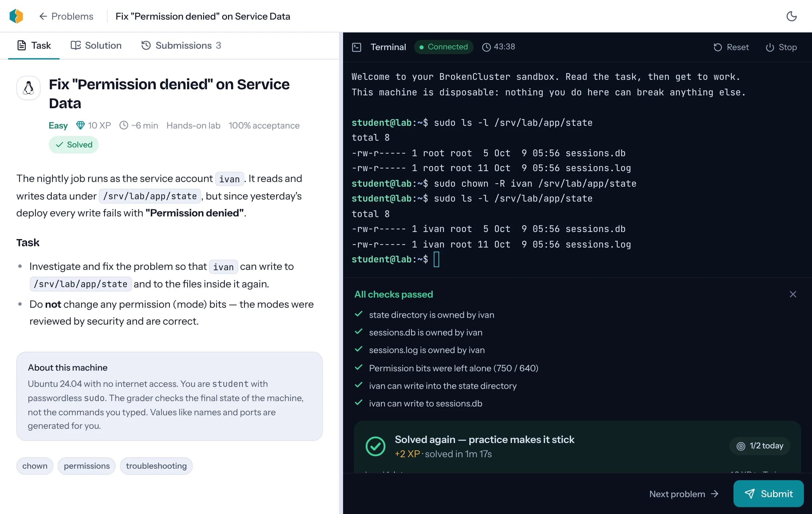Submit the solution

[768, 494]
